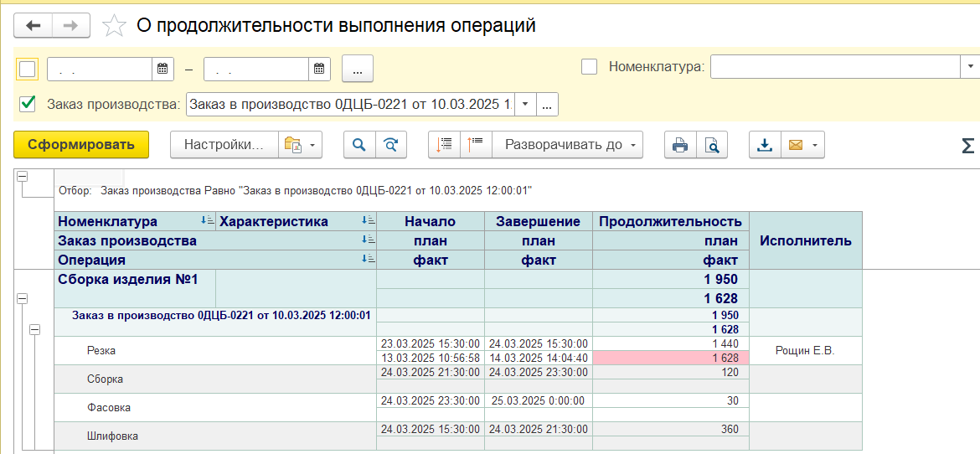Click the Sigma sum icon
This screenshot has height=454, width=980.
(967, 146)
